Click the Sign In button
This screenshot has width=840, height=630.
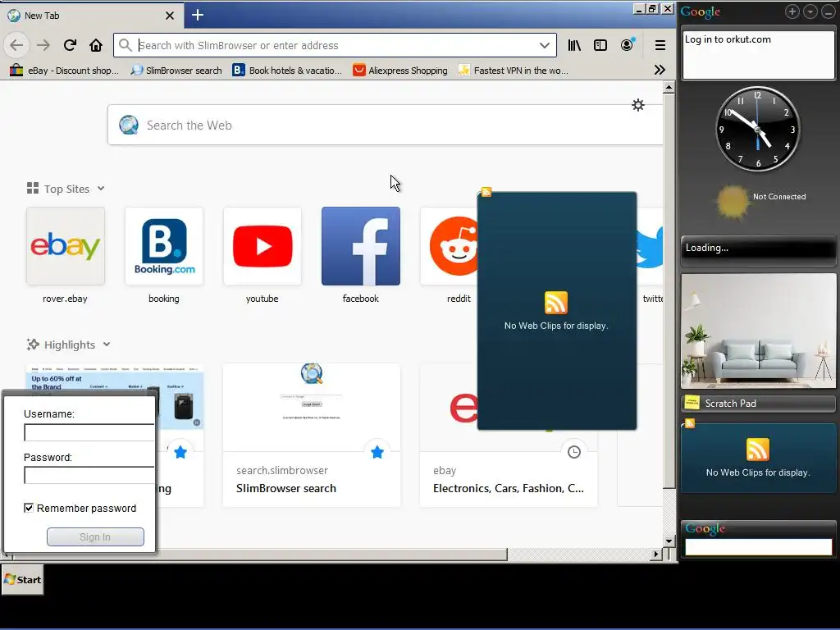(95, 536)
